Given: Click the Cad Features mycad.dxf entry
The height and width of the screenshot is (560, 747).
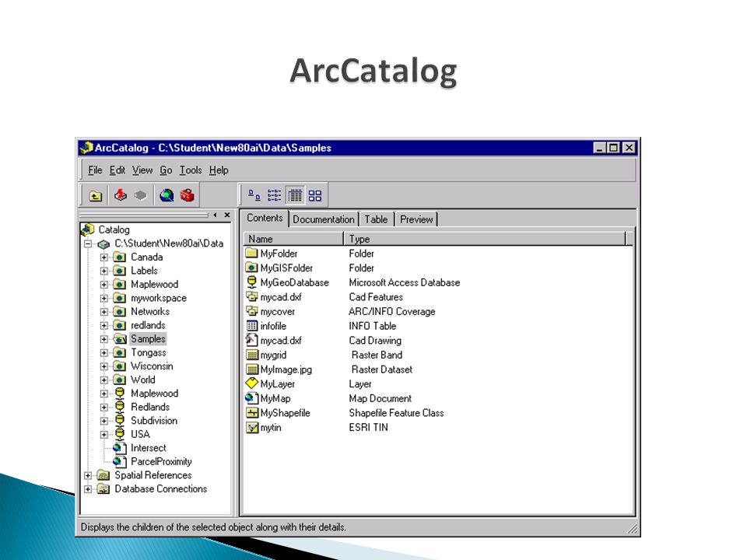Looking at the screenshot, I should click(281, 297).
